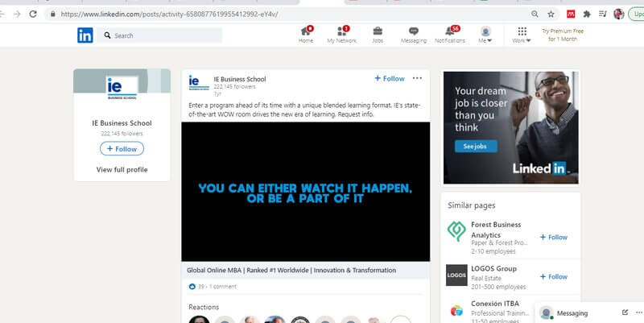Image resolution: width=644 pixels, height=323 pixels.
Task: Open the red browser extension icon
Action: click(571, 14)
